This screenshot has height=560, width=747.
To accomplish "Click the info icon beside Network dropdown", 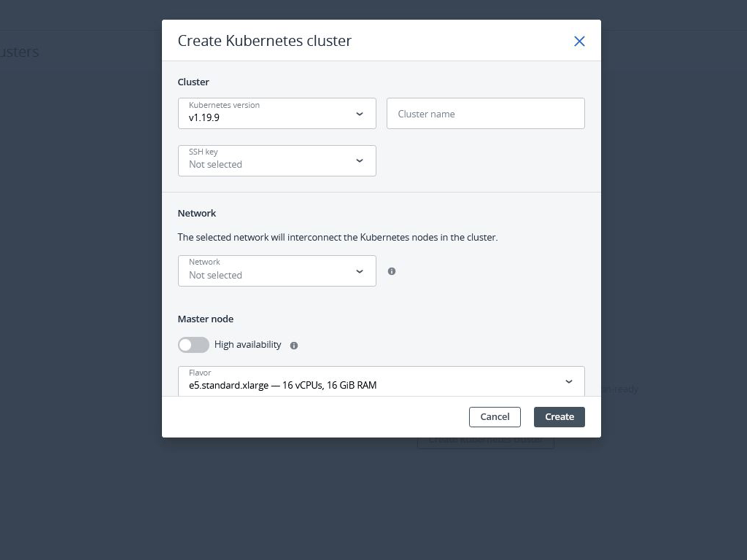I will [392, 271].
